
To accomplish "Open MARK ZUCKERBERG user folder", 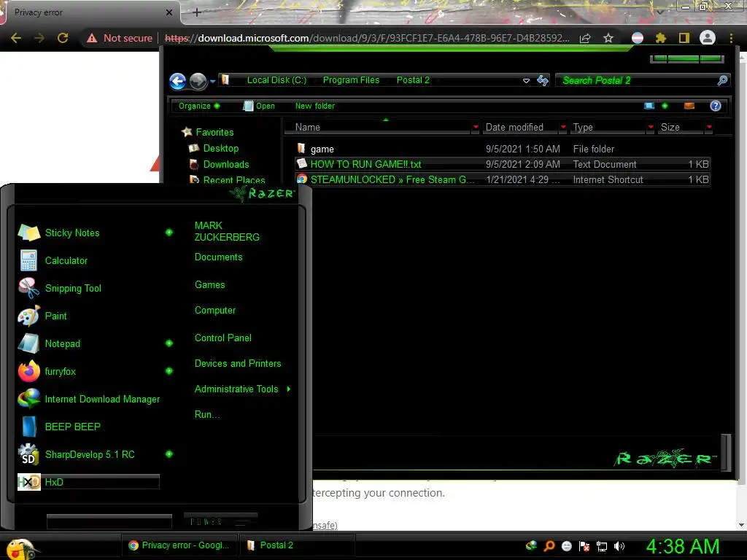I will tap(227, 231).
